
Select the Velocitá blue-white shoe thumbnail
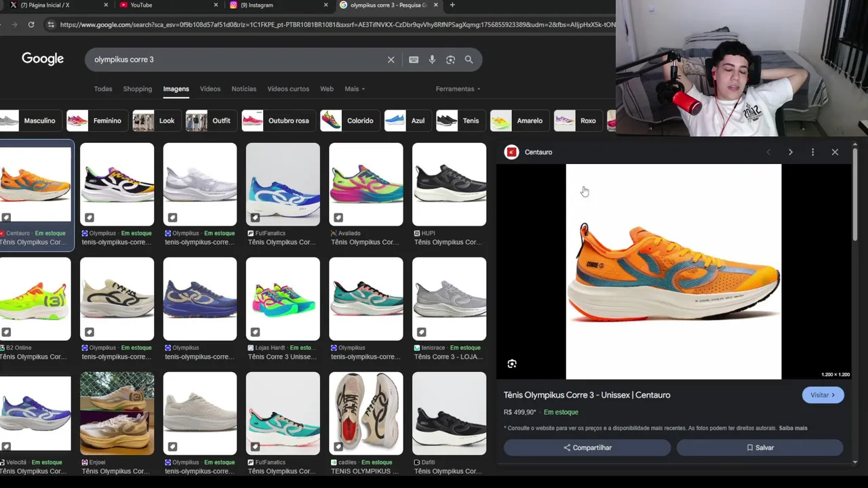click(x=35, y=413)
